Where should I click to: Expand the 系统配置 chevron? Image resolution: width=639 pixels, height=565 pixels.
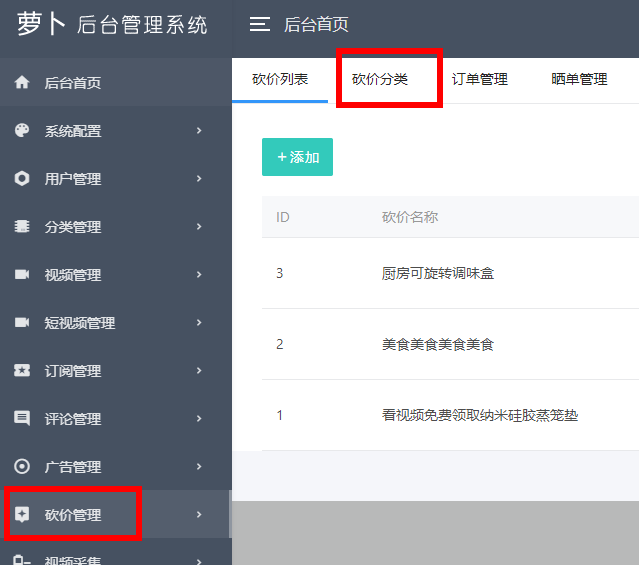(199, 130)
